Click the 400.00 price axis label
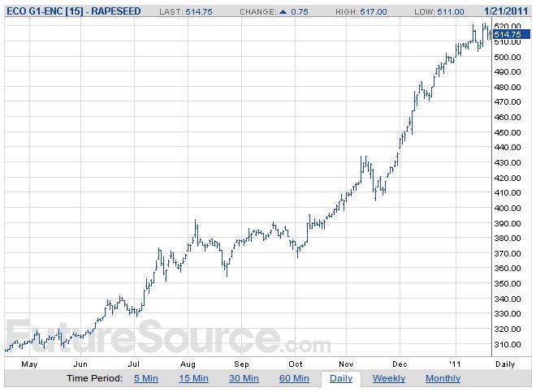Screen dimensions: 536x392 pos(508,208)
